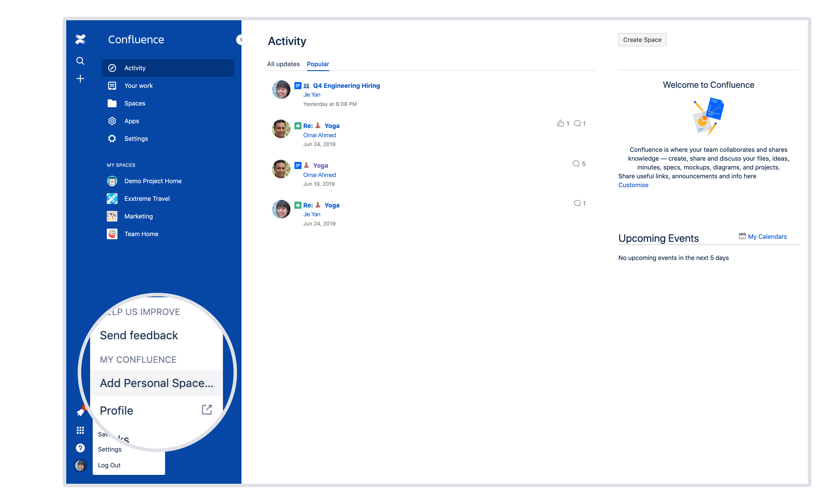Screen dimensions: 829x504
Task: Click the like thumbs-up icon on Yoga reply
Action: tap(560, 124)
